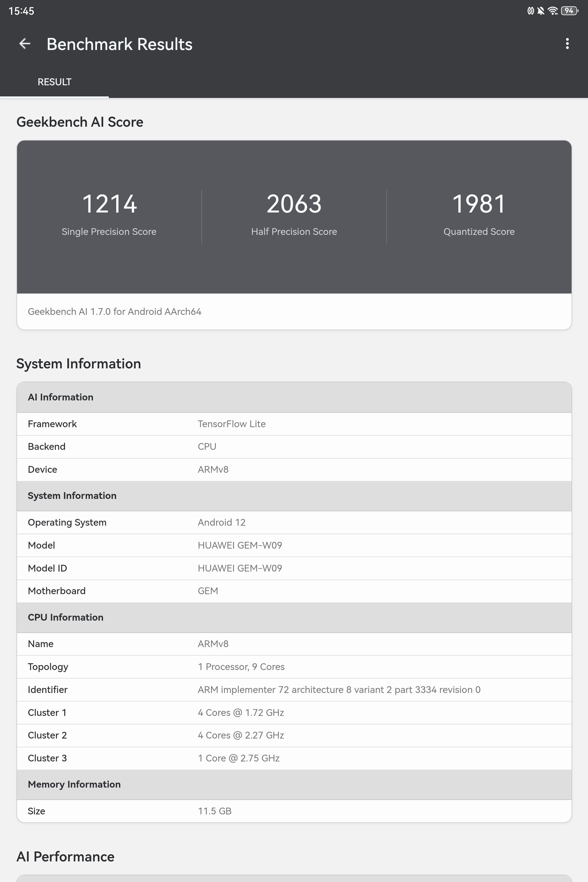Viewport: 588px width, 882px height.
Task: Select 4 Cores @ 1.72 GHz value
Action: point(241,712)
